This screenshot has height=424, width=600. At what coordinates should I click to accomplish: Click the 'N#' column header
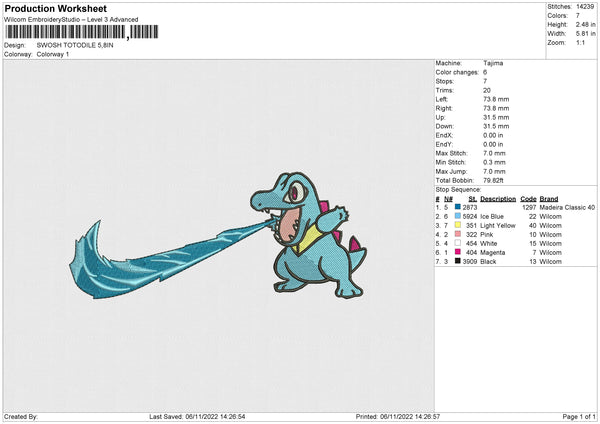pyautogui.click(x=448, y=199)
